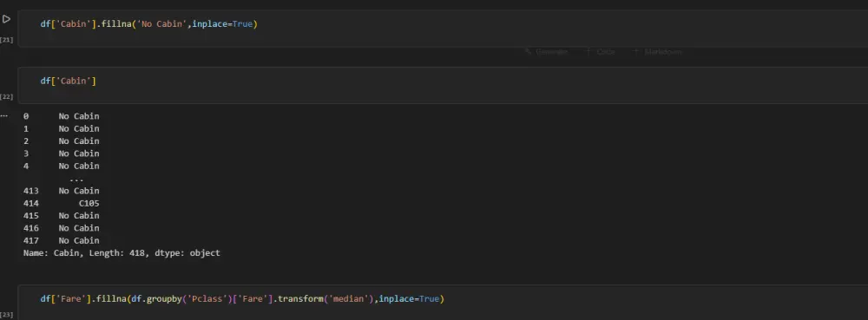Open the cell output ellipsis menu
868x320 pixels.
4,116
